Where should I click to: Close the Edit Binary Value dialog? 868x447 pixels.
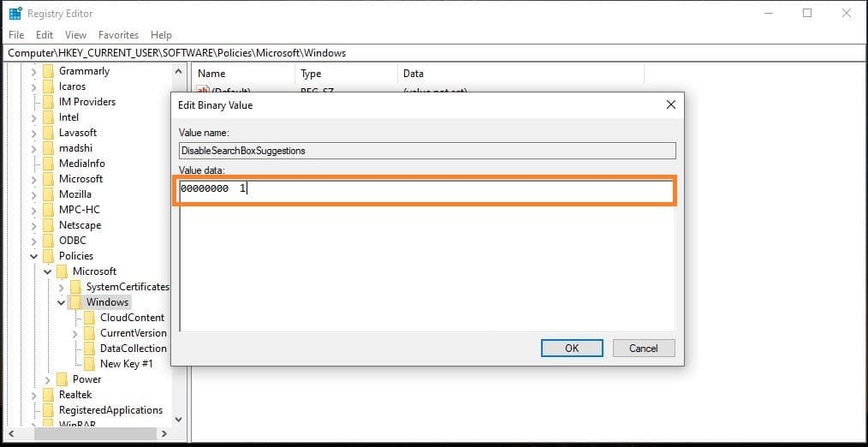coord(670,104)
